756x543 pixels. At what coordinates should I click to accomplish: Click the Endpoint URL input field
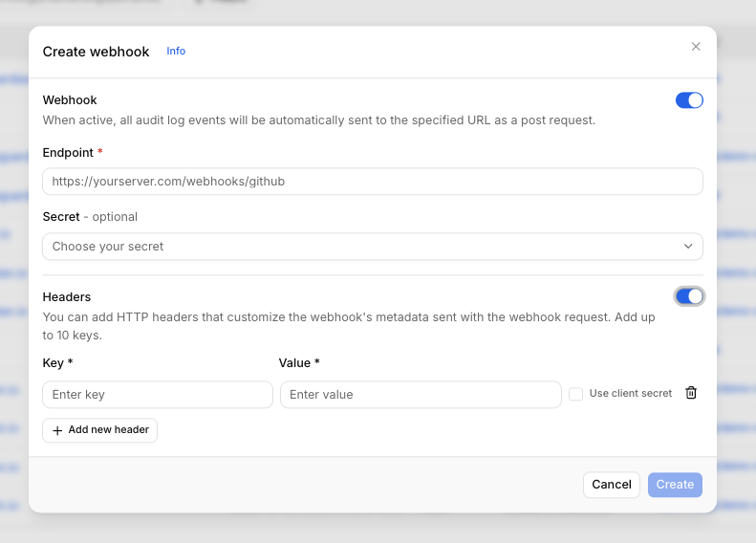(x=372, y=182)
